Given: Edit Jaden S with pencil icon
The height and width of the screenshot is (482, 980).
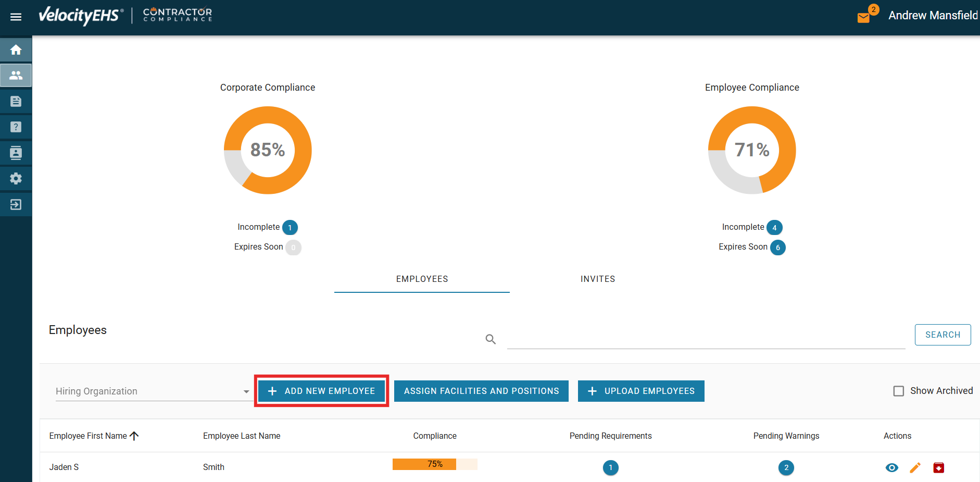Looking at the screenshot, I should click(915, 467).
